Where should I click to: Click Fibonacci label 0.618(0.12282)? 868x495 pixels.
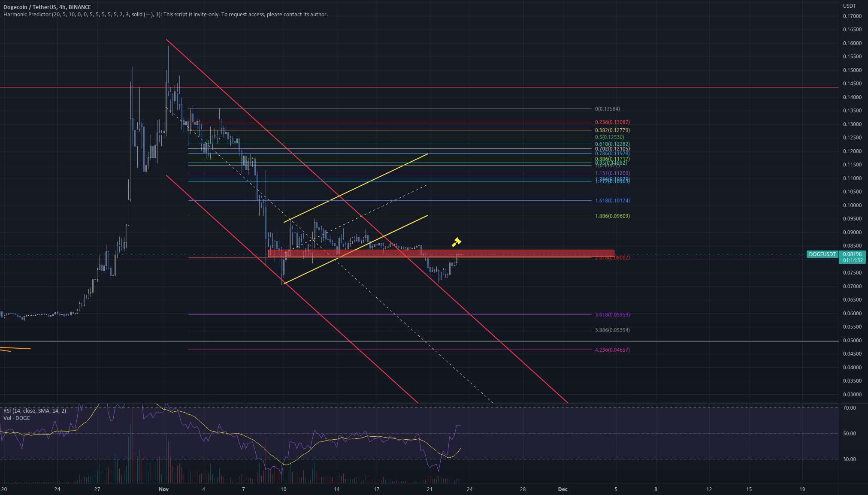pyautogui.click(x=612, y=144)
